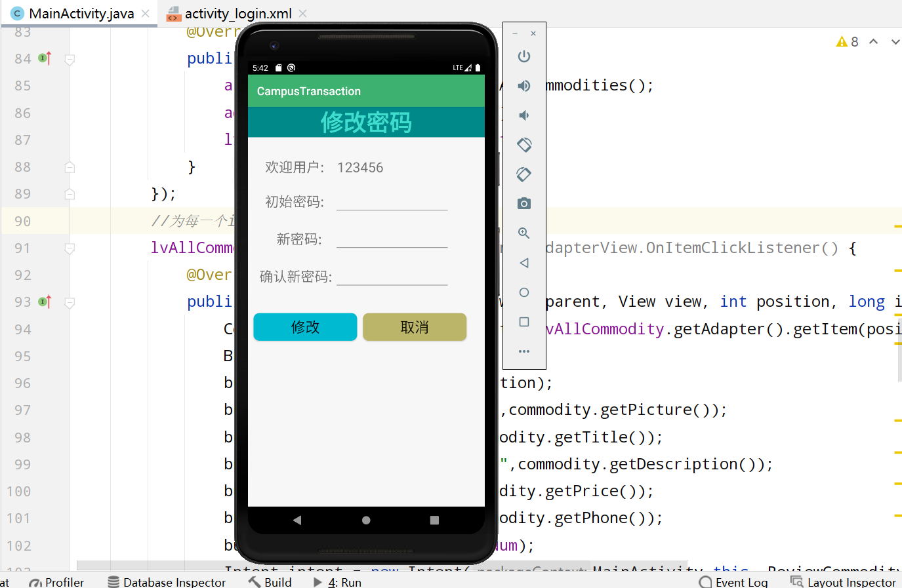Collapse the code fold marker at line 84
This screenshot has height=588, width=902.
coord(70,59)
